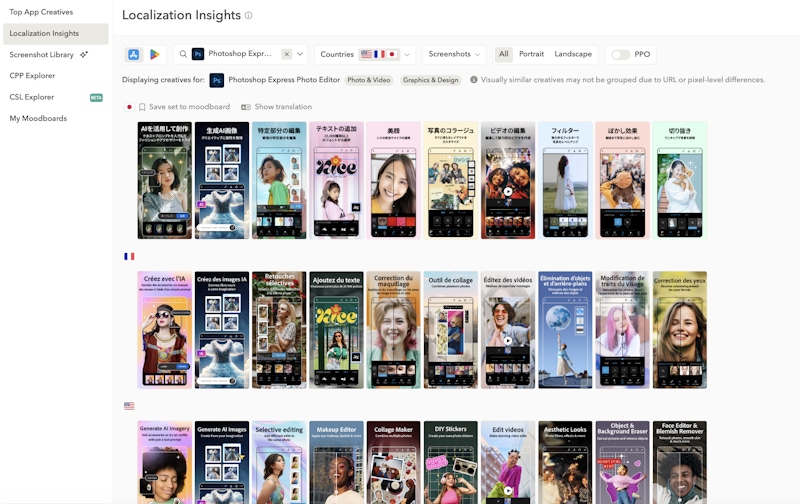Open US Collage Maker screenshot
Image resolution: width=800 pixels, height=504 pixels.
(x=393, y=462)
